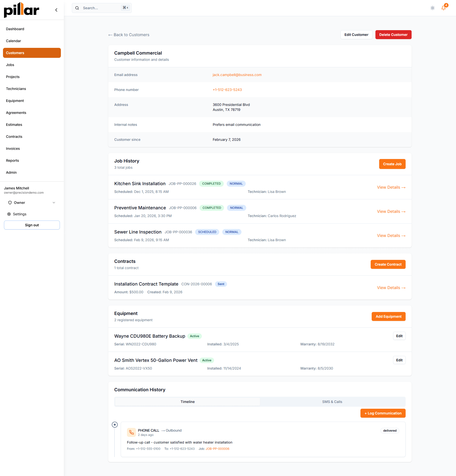Edit the Wayne CDU980E Battery Backup
This screenshot has height=476, width=456.
(399, 336)
